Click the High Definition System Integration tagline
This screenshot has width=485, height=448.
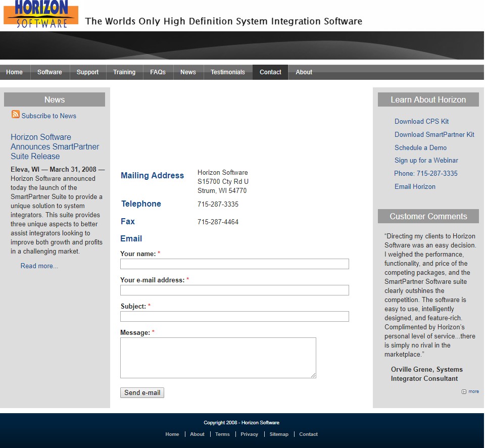point(224,21)
